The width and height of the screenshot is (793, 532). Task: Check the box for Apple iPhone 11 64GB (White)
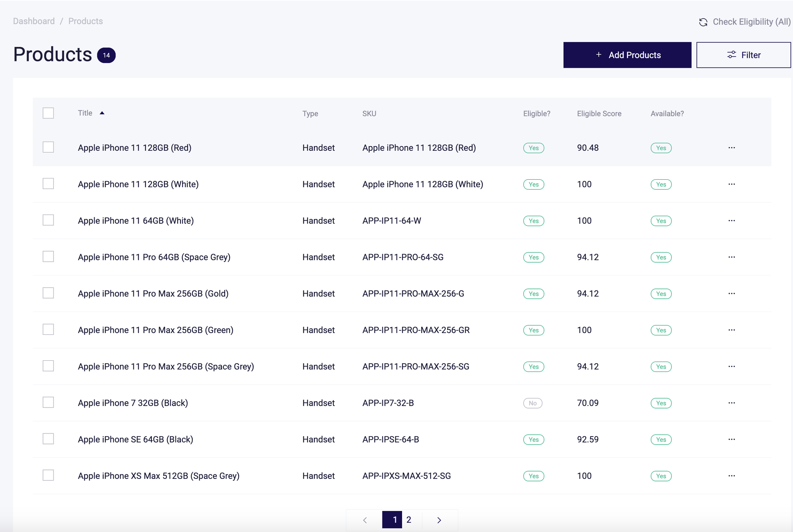[x=48, y=220]
